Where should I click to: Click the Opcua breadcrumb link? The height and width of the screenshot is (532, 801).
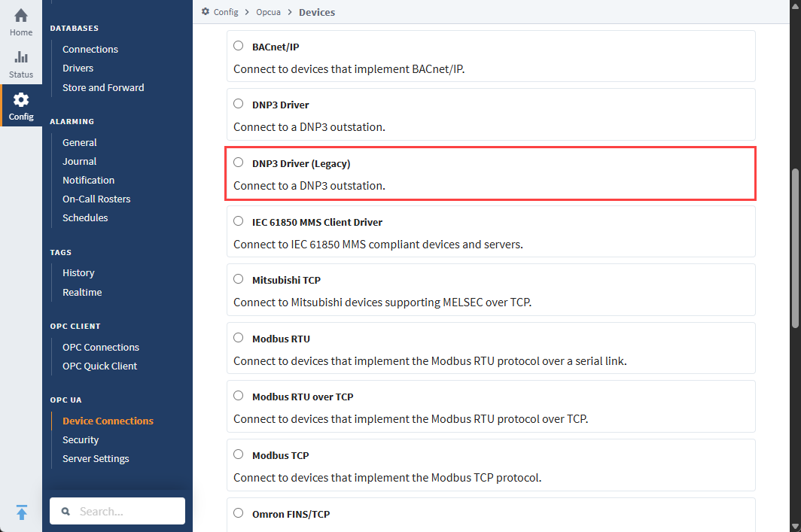(x=268, y=12)
